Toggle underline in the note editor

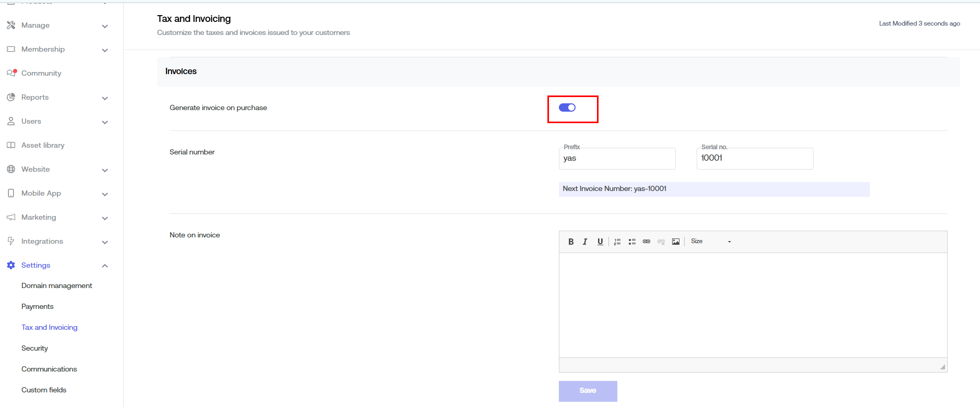point(600,242)
